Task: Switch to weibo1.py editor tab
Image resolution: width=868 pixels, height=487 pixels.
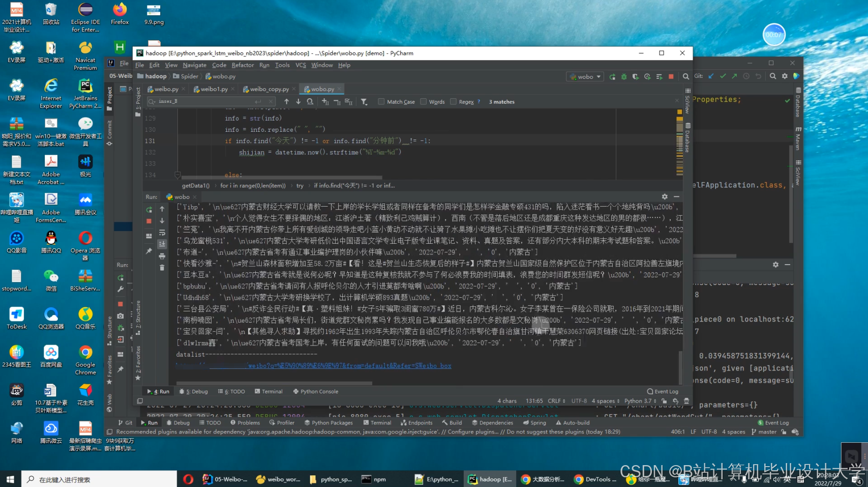Action: [x=214, y=89]
